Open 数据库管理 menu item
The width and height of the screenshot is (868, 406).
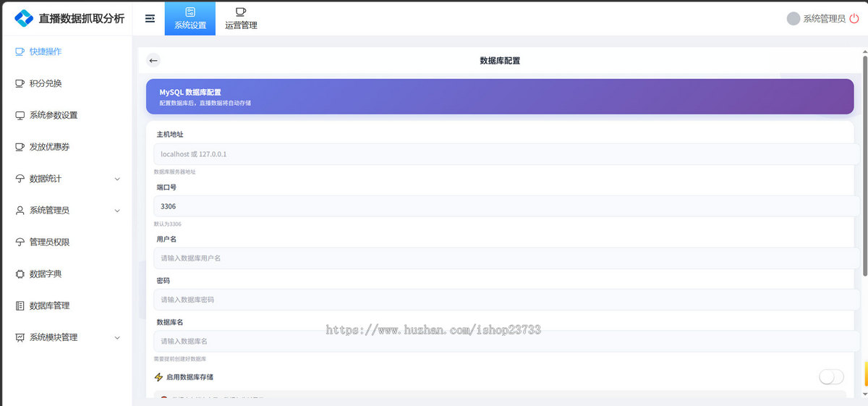click(67, 306)
